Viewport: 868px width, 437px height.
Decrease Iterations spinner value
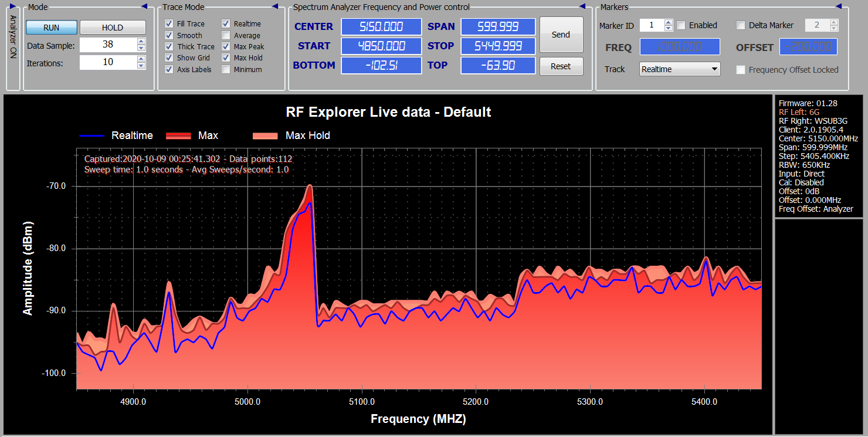coord(141,65)
